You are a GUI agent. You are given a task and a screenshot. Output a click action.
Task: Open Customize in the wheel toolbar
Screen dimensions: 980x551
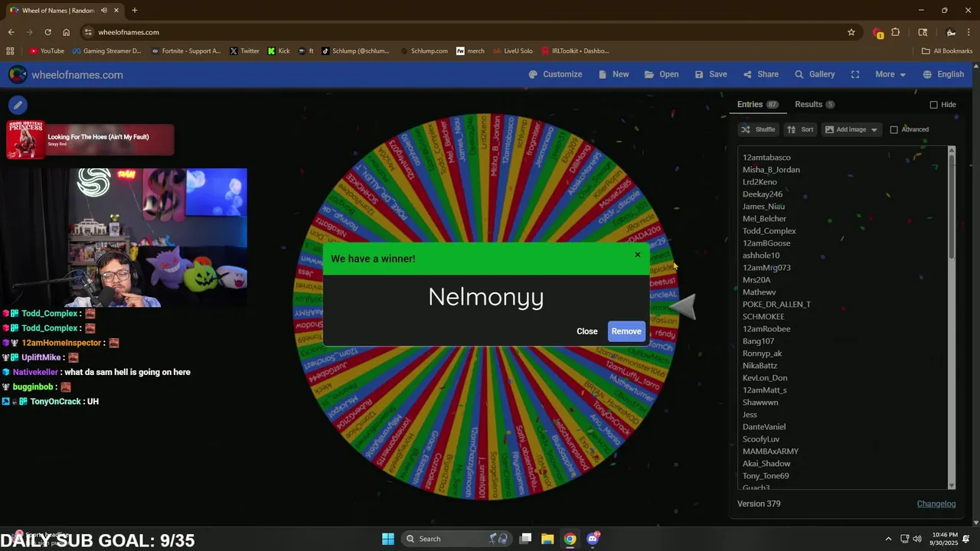click(x=555, y=74)
